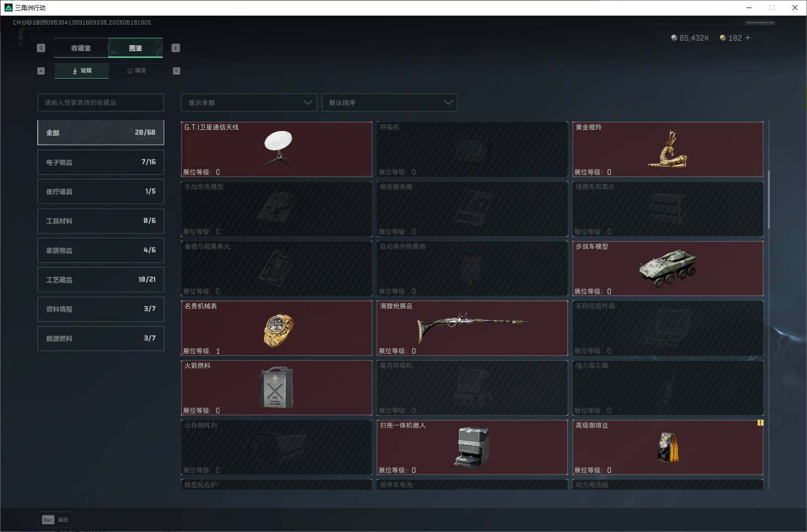The width and height of the screenshot is (807, 532).
Task: Select the locked 云存储阵列 card
Action: tap(277, 447)
